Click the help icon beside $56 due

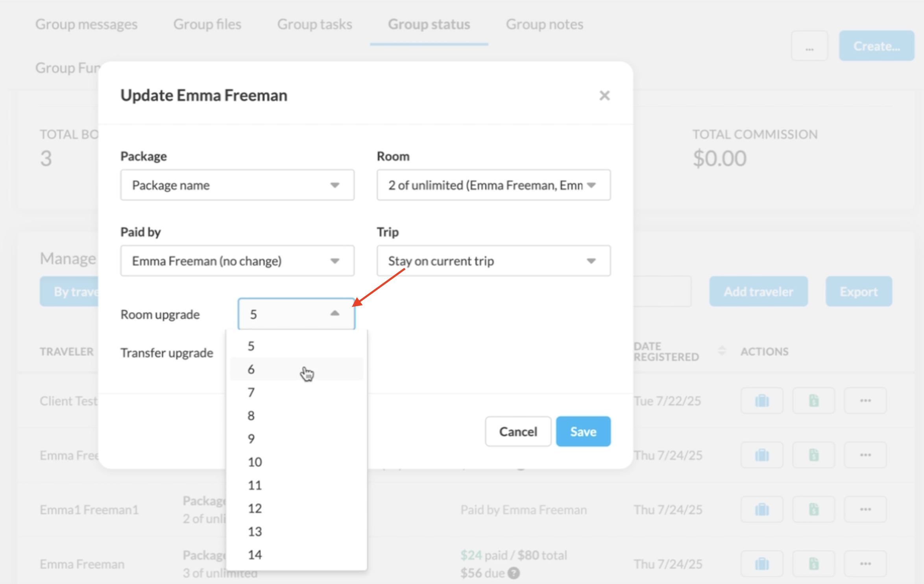tap(514, 573)
